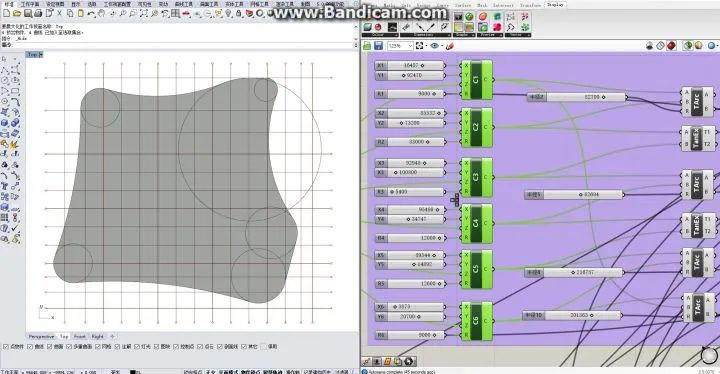Viewport: 720px width, 374px height.
Task: Click Grasshopper's zoom extents icon
Action: pyautogui.click(x=419, y=45)
